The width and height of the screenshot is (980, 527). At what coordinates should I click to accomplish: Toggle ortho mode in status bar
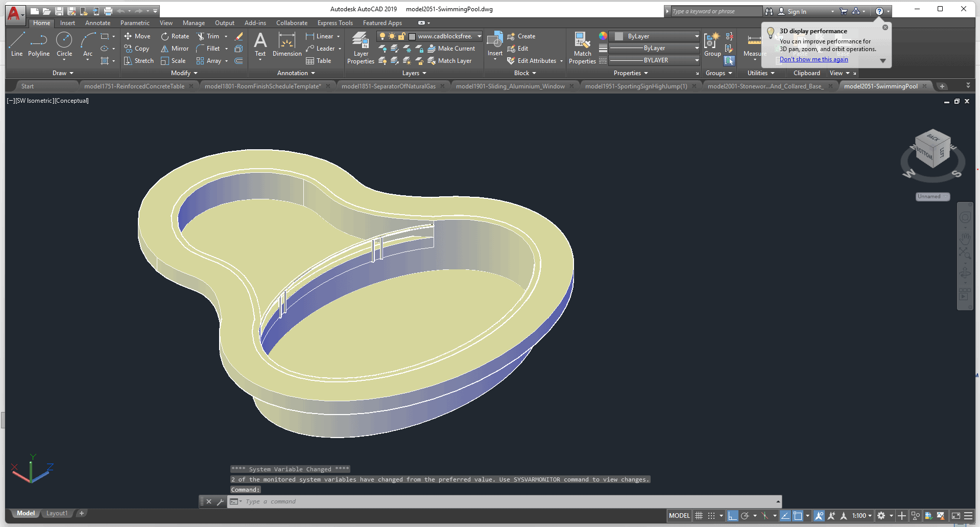[x=732, y=516]
